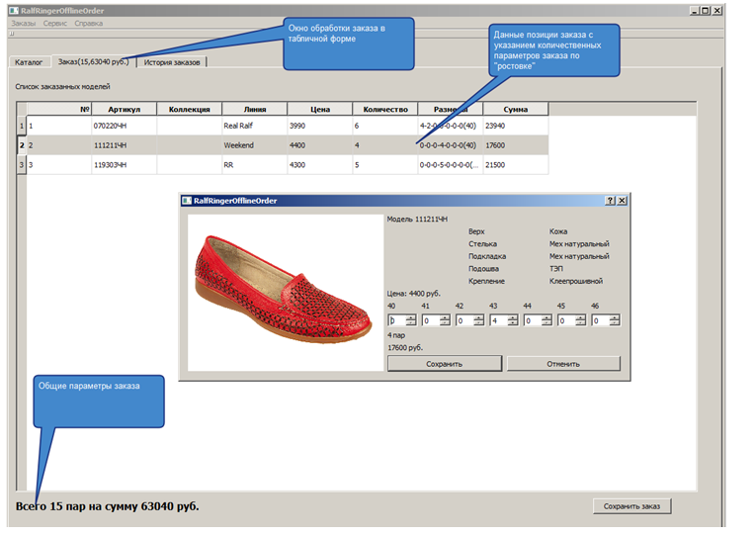Increase size 46 quantity with up arrow

coord(615,317)
